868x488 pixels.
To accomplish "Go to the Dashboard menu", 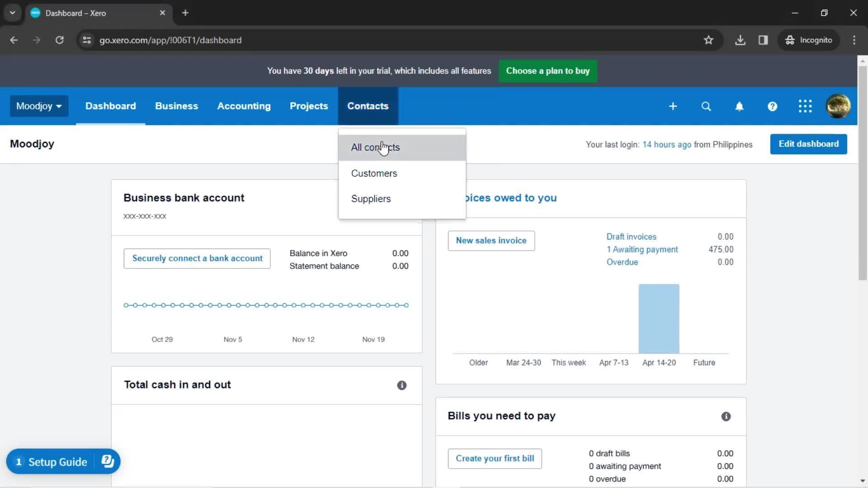I will pos(110,106).
